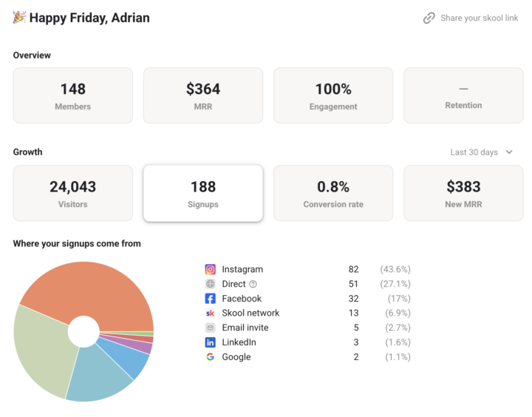Click the party popper emoji icon
This screenshot has height=417, width=532.
coord(19,17)
